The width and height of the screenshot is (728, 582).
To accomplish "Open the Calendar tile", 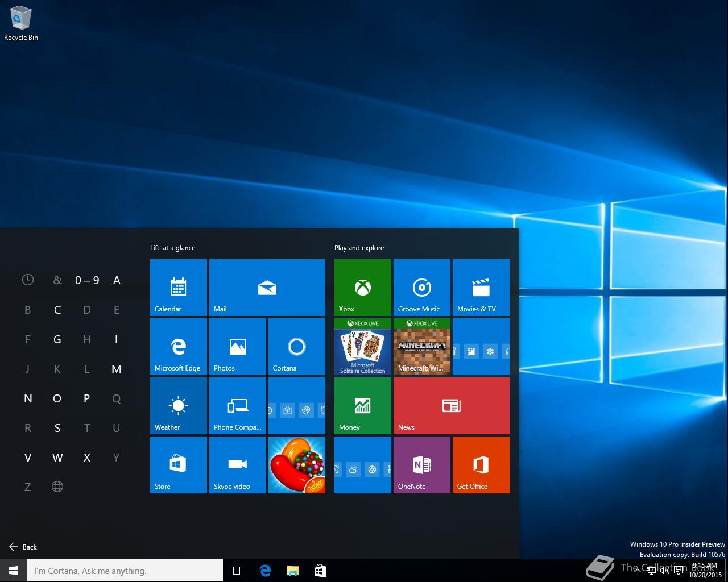I will coord(179,288).
